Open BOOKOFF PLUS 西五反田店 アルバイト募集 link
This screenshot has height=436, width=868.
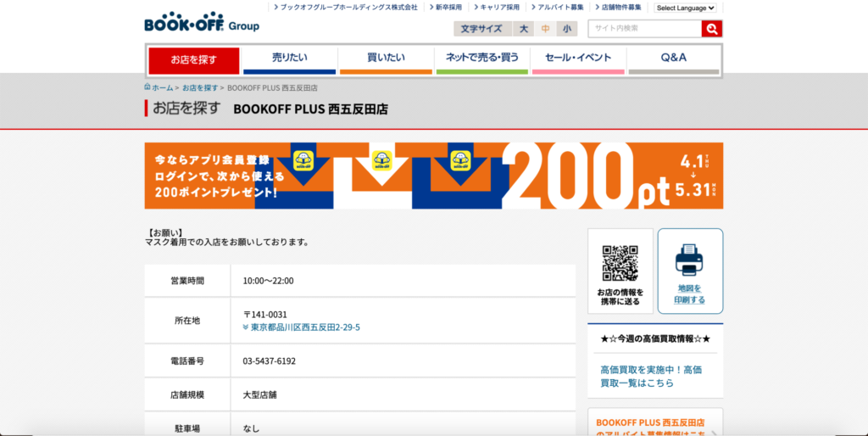coord(652,428)
